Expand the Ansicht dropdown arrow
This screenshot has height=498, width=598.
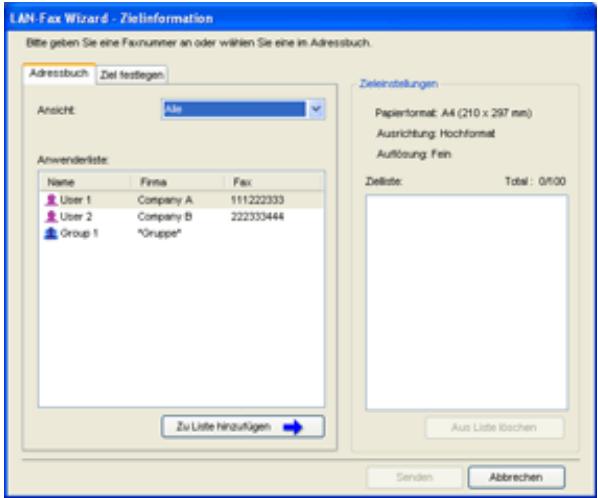[316, 109]
